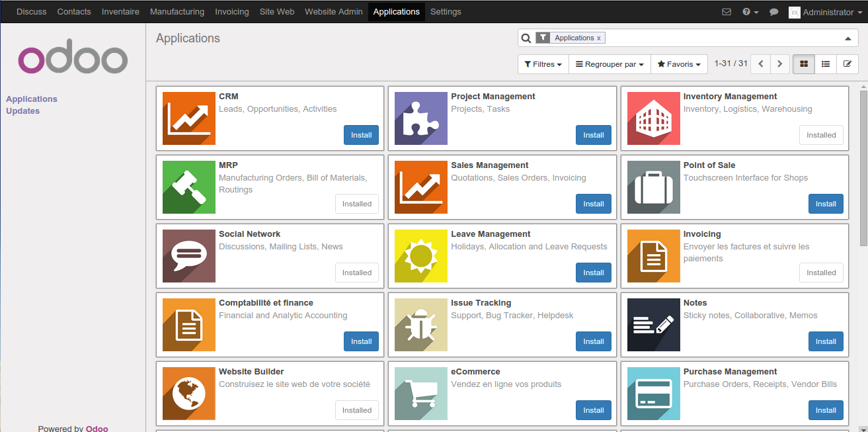Click the 1-31 / 31 pager counter
The height and width of the screenshot is (432, 868).
click(x=731, y=64)
